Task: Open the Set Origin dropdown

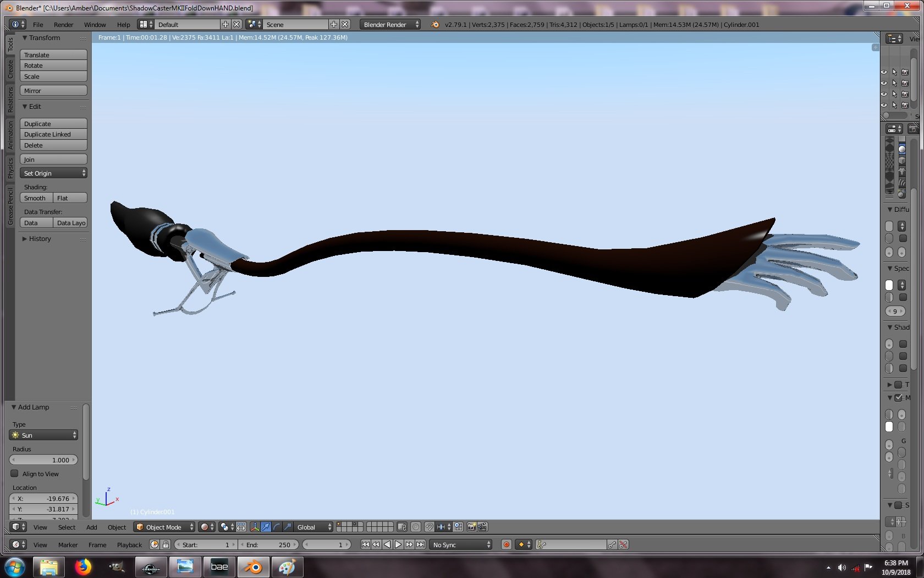Action: coord(53,173)
